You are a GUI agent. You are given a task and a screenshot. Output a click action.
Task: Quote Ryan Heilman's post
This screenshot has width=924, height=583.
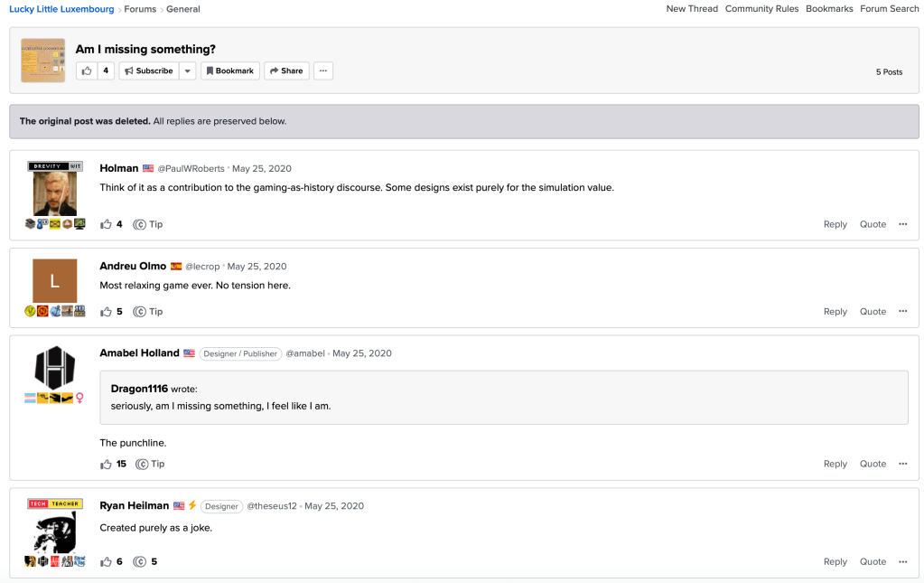[x=873, y=562]
